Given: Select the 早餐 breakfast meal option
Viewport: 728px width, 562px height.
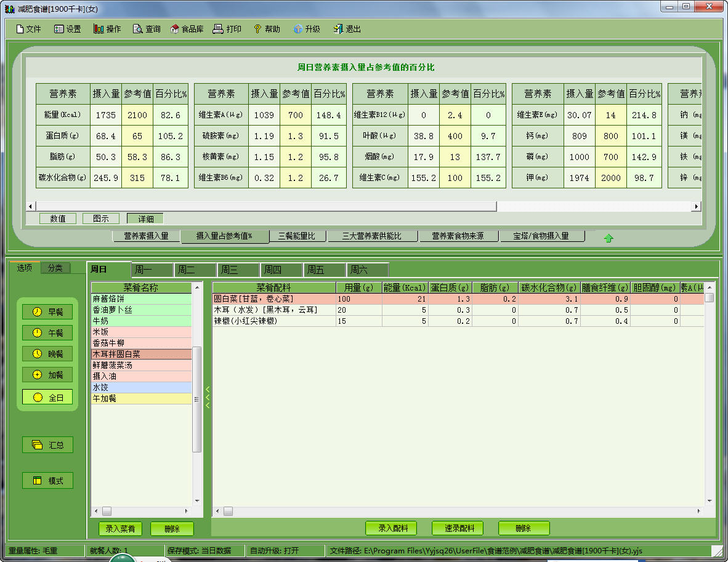Looking at the screenshot, I should coord(47,312).
